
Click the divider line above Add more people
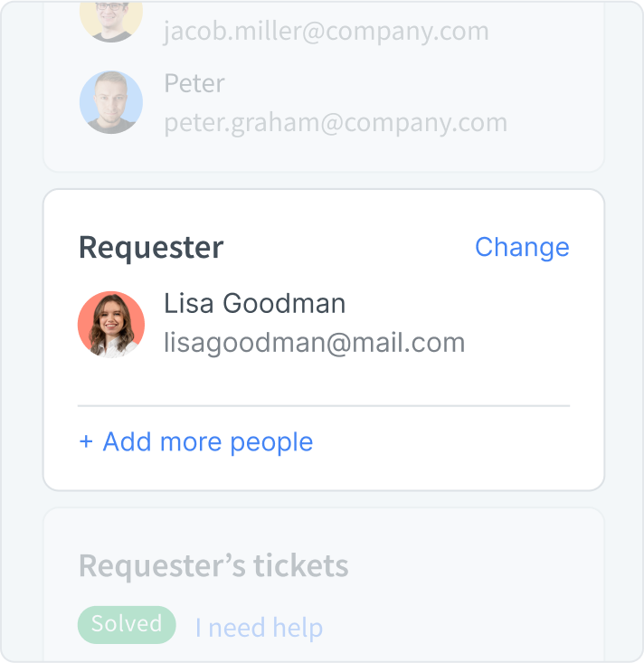tap(324, 406)
